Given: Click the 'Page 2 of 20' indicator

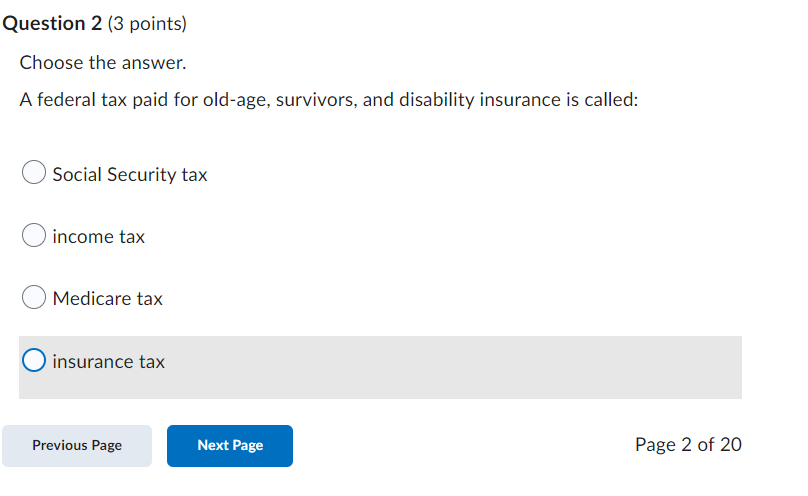Looking at the screenshot, I should click(688, 445).
